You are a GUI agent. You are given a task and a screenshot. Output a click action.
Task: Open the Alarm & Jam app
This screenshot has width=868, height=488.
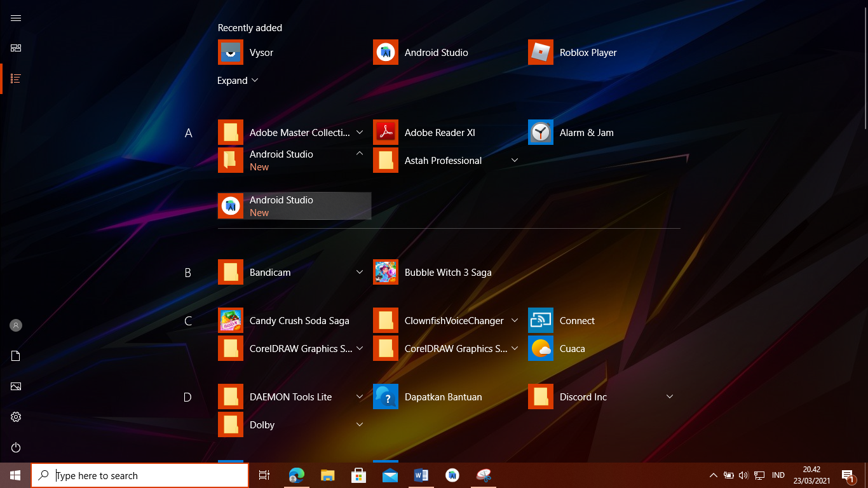(604, 132)
